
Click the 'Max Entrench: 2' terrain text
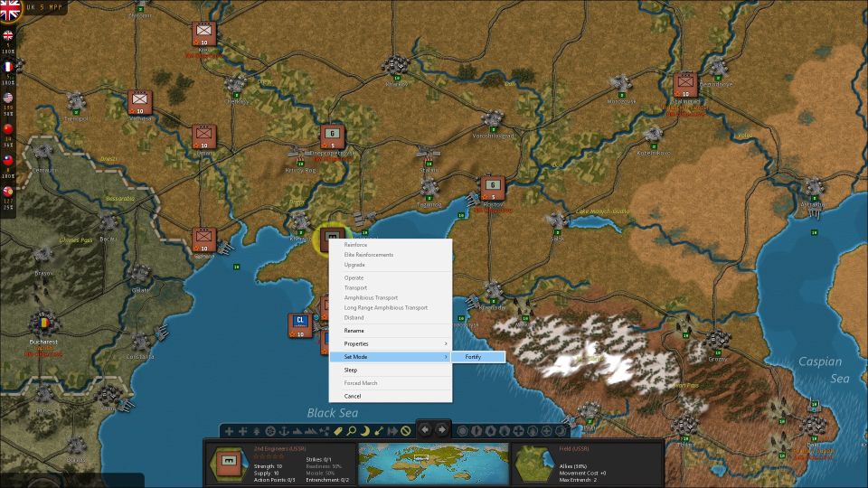coord(578,480)
